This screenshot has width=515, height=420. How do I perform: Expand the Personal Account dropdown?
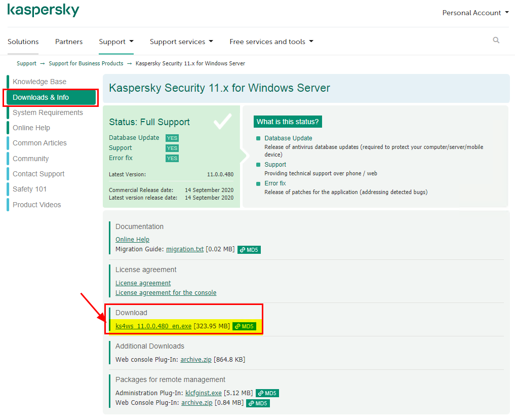coord(476,13)
